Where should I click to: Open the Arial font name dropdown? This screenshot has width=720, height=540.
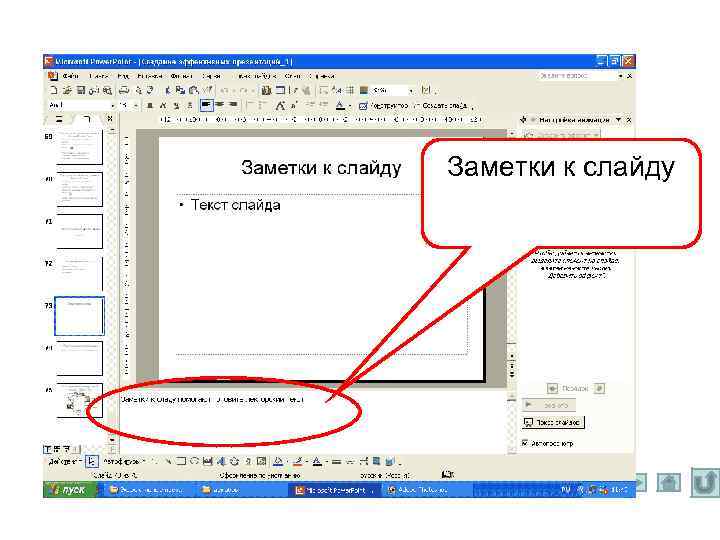point(113,106)
